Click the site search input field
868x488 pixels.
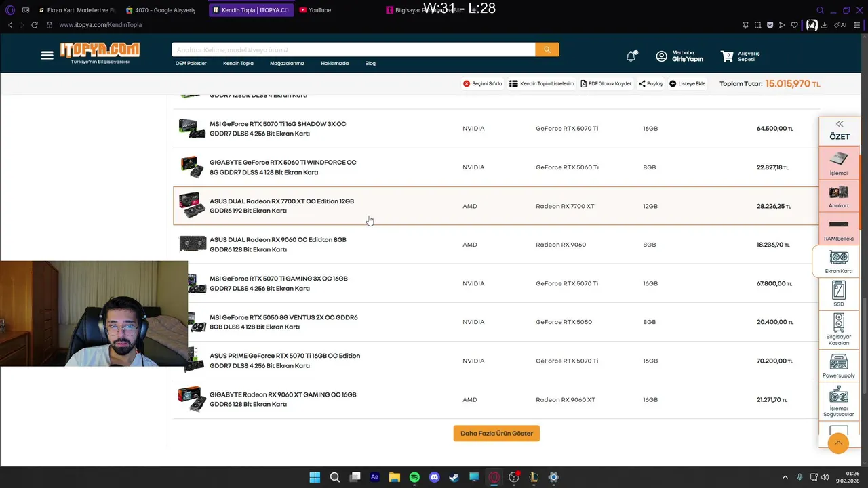[x=353, y=49]
